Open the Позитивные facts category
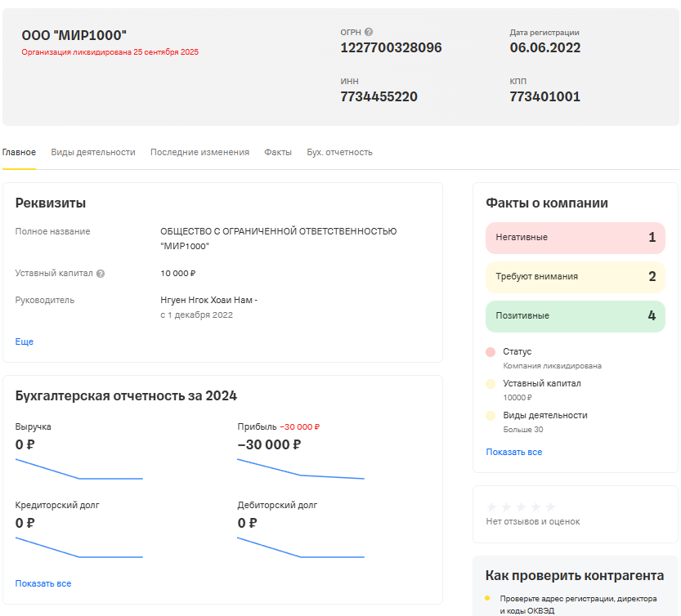The width and height of the screenshot is (681, 616). click(575, 316)
